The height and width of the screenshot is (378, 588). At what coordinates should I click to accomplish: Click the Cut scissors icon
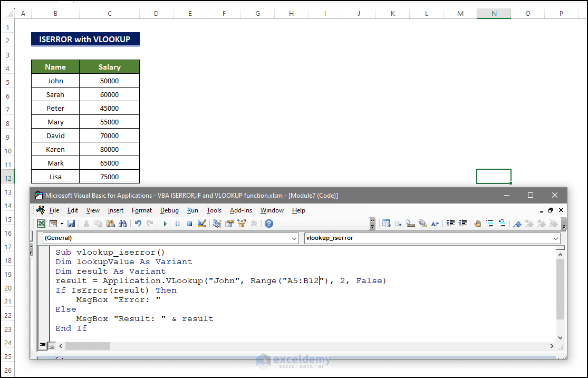click(86, 224)
